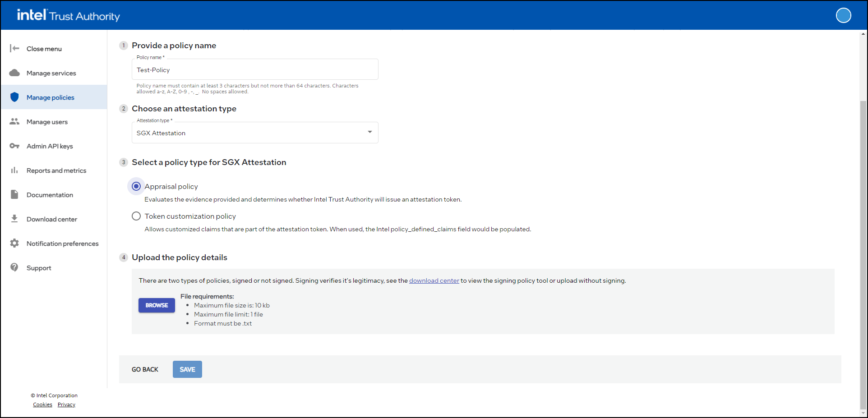Open the Manage policies menu item
868x418 pixels.
pyautogui.click(x=54, y=97)
